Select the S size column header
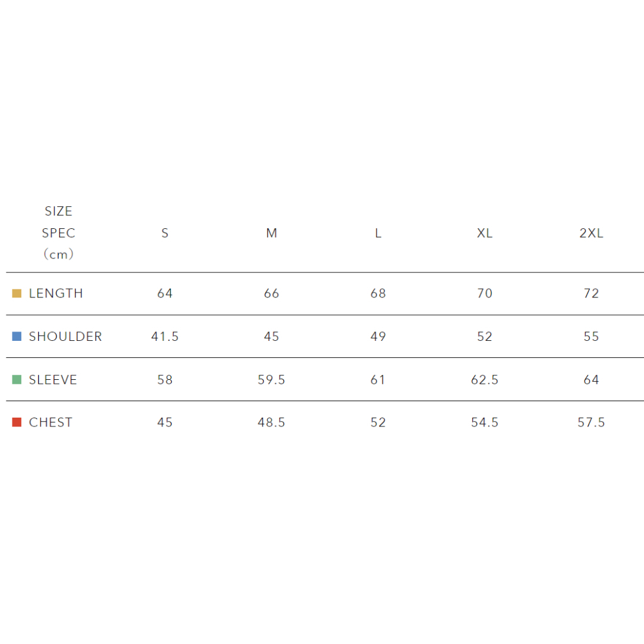The image size is (644, 644). click(165, 233)
